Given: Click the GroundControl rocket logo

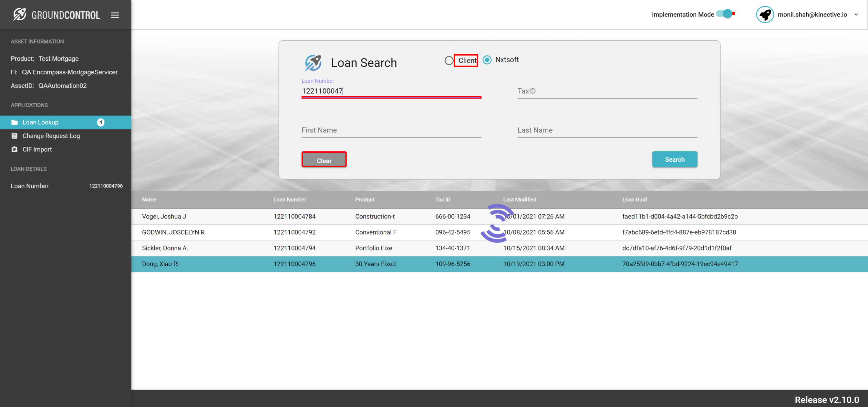Looking at the screenshot, I should [20, 15].
